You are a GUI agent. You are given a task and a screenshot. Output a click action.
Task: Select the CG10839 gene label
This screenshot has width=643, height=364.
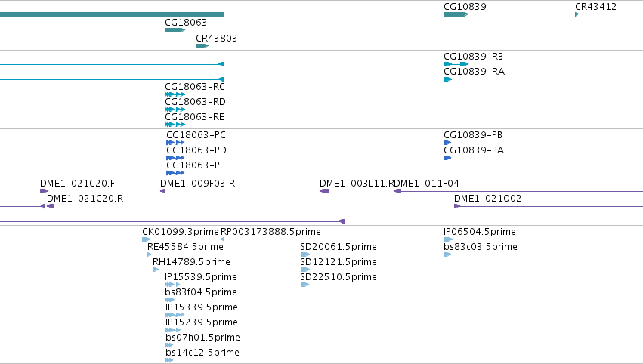coord(465,7)
